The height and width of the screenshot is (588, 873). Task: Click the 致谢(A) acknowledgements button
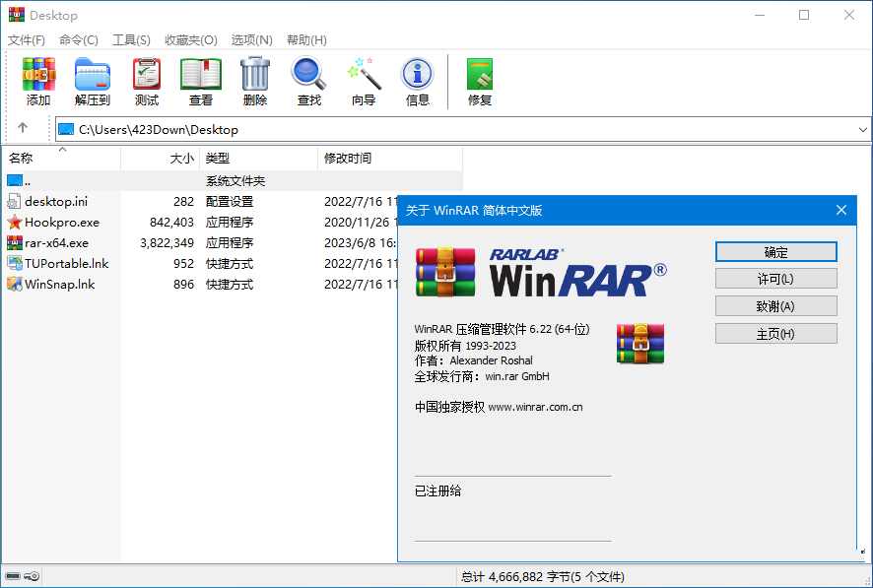[775, 306]
